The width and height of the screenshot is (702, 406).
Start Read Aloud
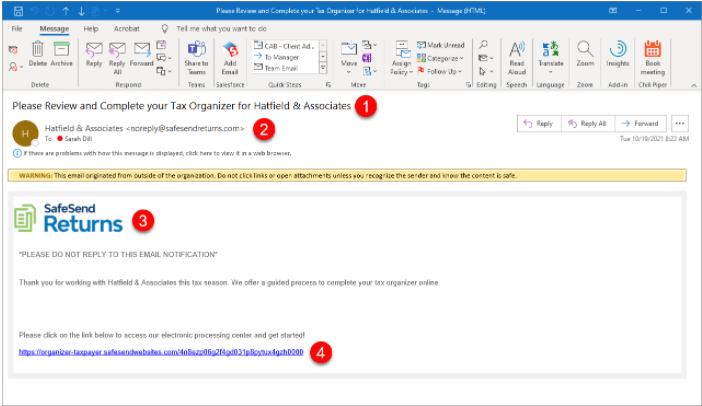517,58
